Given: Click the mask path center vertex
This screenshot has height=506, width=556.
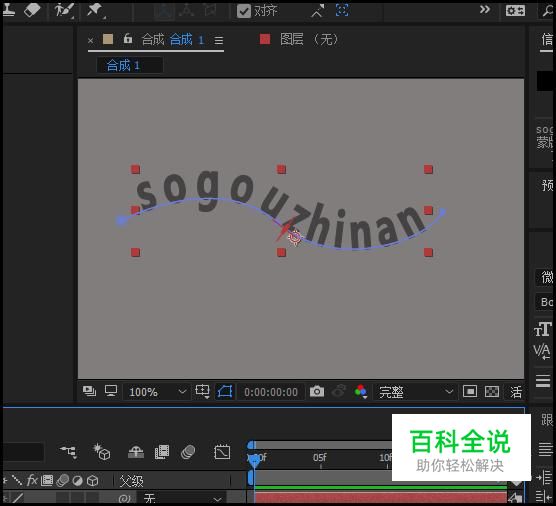Looking at the screenshot, I should 294,237.
